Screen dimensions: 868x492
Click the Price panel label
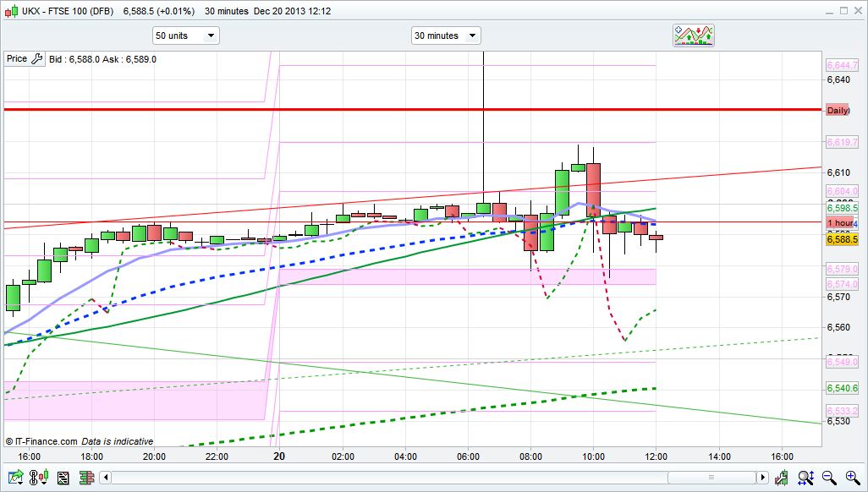(x=17, y=59)
